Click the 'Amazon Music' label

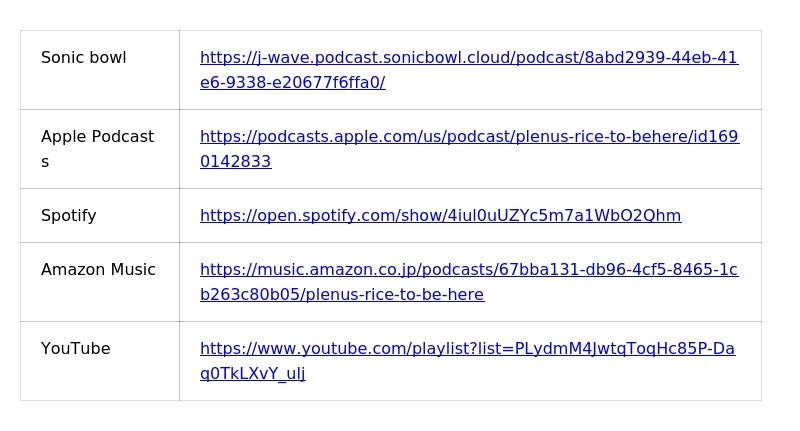click(x=98, y=270)
